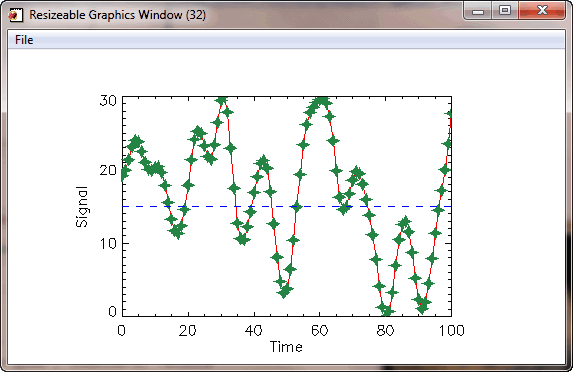Click the x-axis label '20'

[187, 330]
